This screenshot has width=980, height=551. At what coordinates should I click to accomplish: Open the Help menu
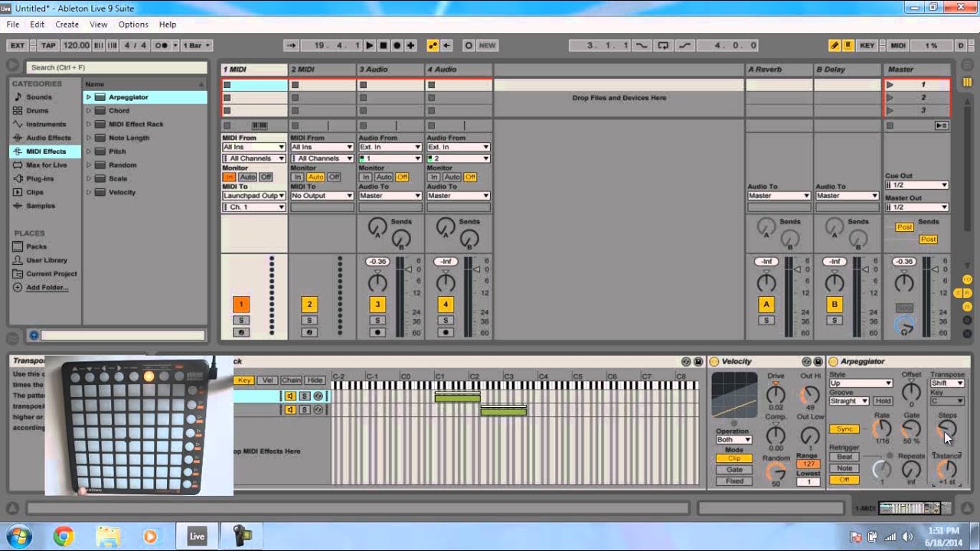click(168, 24)
